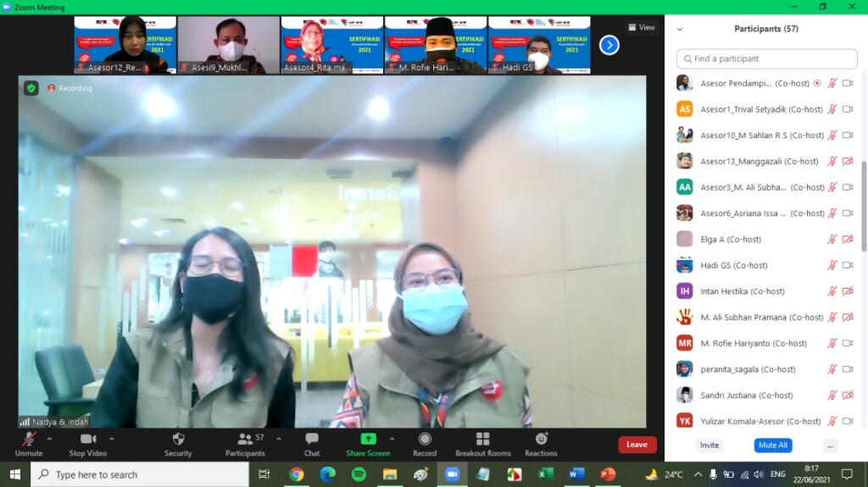
Task: Click the green Share Screen icon
Action: [368, 440]
